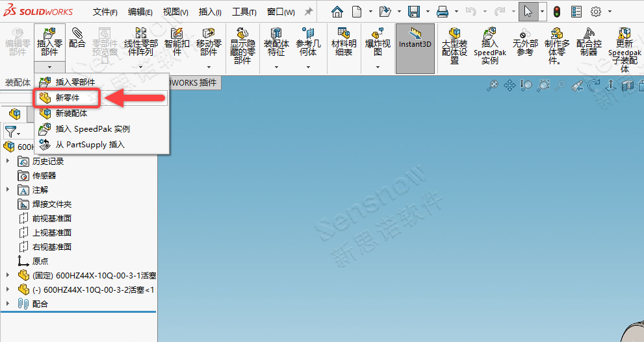Open Large Assembly Settings (大型装配体设置)
This screenshot has width=644, height=342.
click(454, 45)
